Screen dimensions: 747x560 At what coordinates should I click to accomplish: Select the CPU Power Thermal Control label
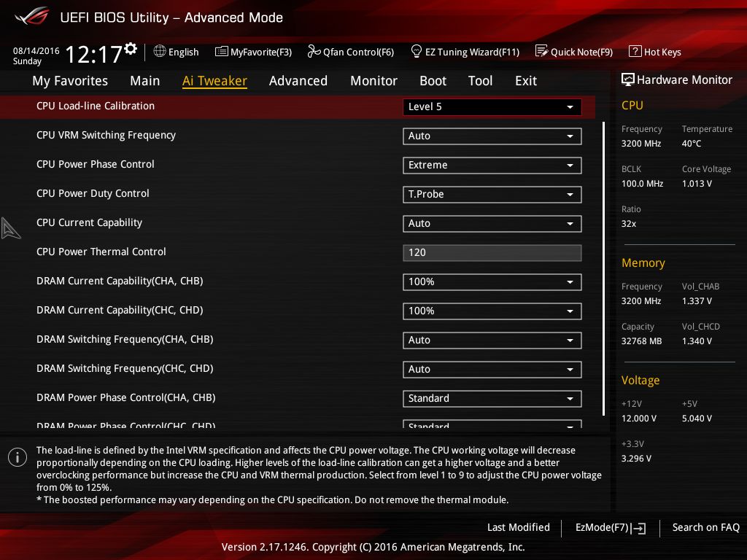click(x=101, y=252)
